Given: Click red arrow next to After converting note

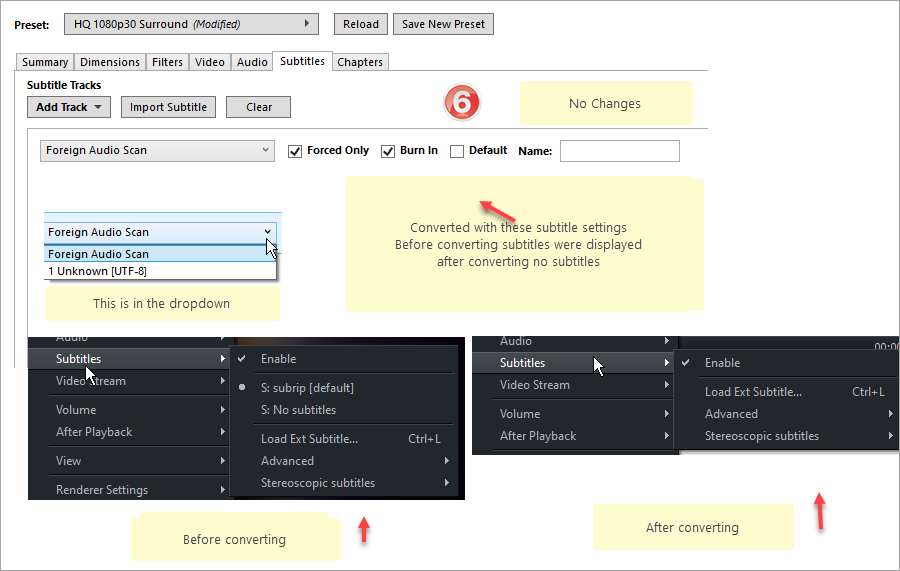Looking at the screenshot, I should pyautogui.click(x=820, y=511).
